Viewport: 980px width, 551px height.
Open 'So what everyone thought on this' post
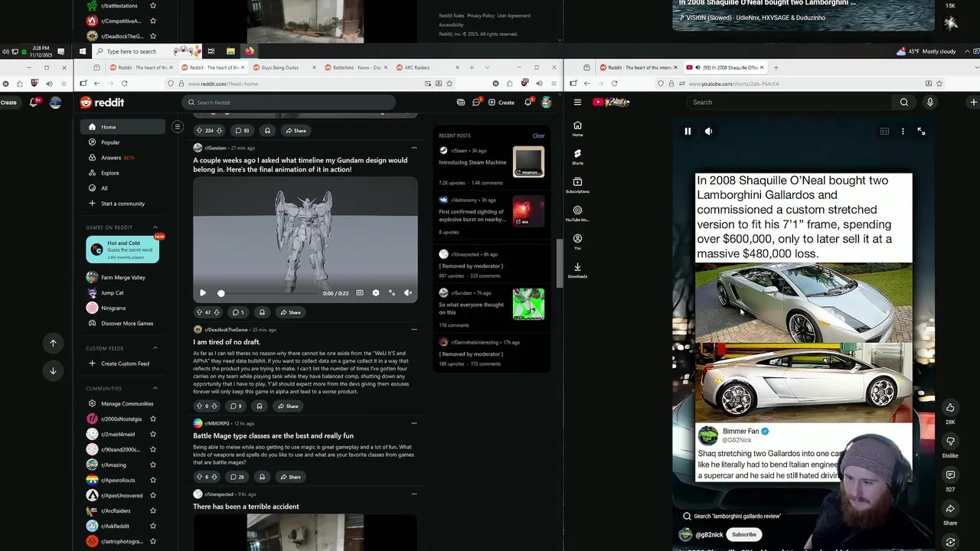click(471, 308)
